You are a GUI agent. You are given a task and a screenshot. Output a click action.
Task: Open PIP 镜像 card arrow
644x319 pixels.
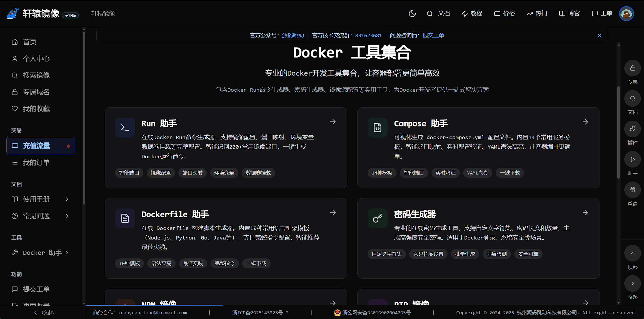pos(585,303)
